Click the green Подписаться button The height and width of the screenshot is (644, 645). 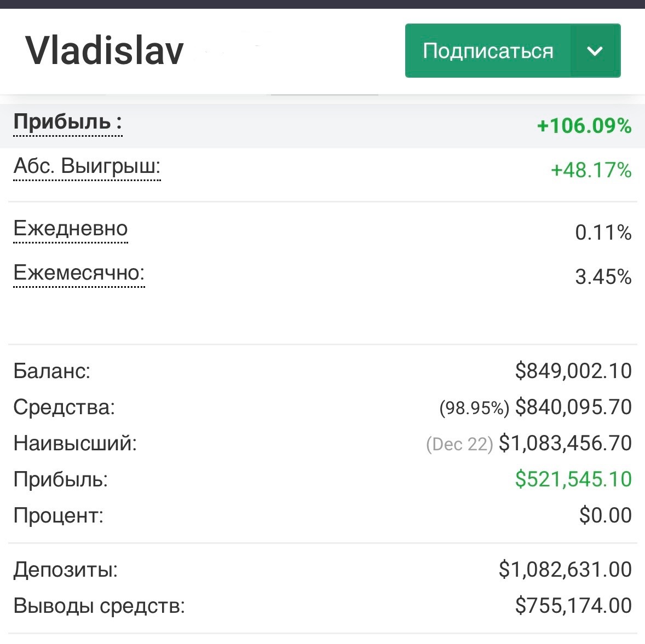coord(487,51)
